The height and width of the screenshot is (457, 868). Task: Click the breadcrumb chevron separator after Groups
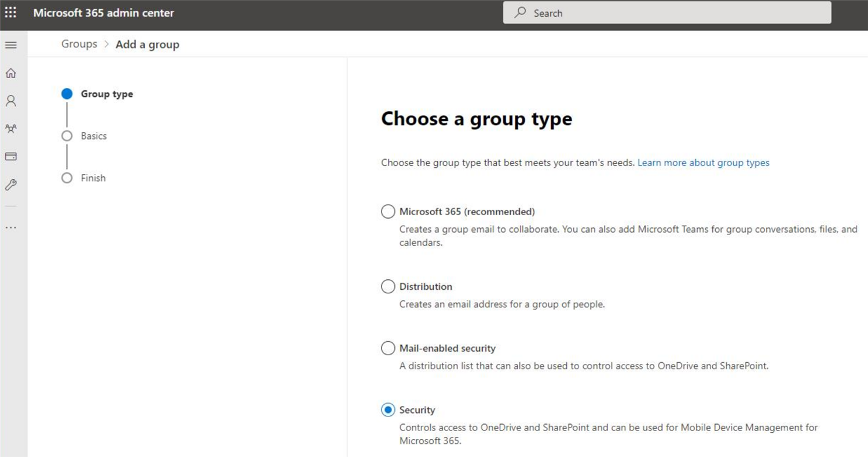point(107,44)
